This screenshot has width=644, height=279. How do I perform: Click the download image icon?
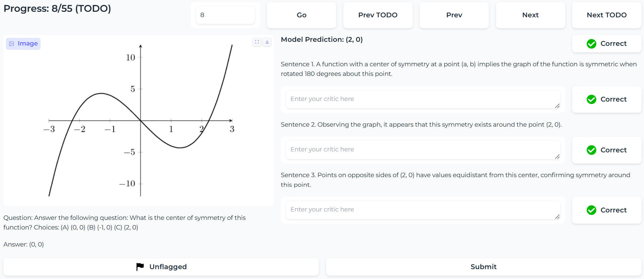(267, 42)
